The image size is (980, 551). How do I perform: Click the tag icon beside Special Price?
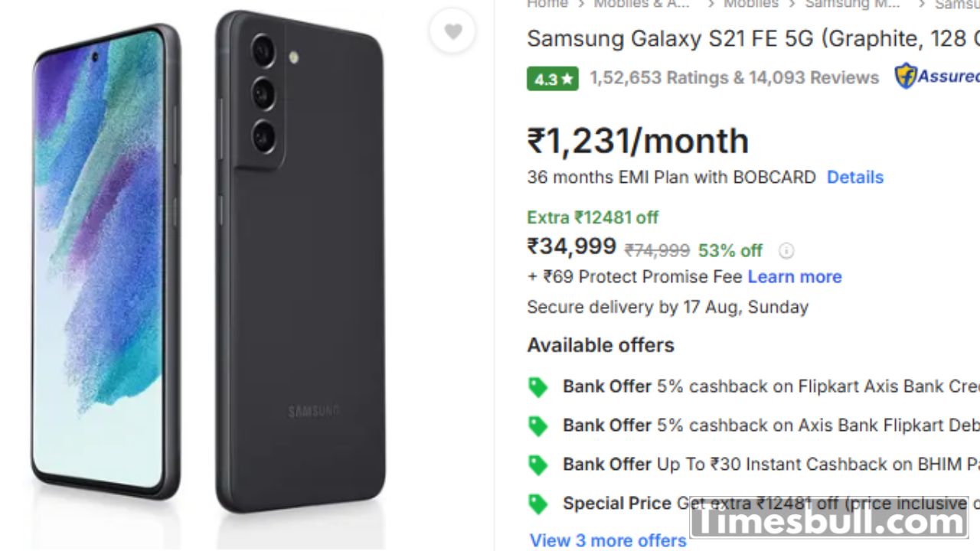[538, 504]
